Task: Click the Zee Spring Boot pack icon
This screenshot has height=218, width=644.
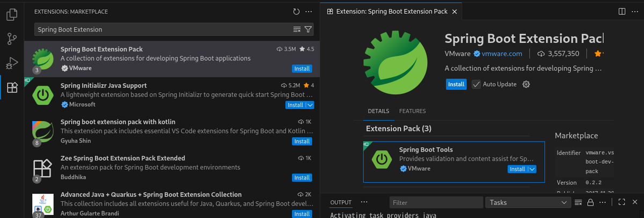Action: 43,168
